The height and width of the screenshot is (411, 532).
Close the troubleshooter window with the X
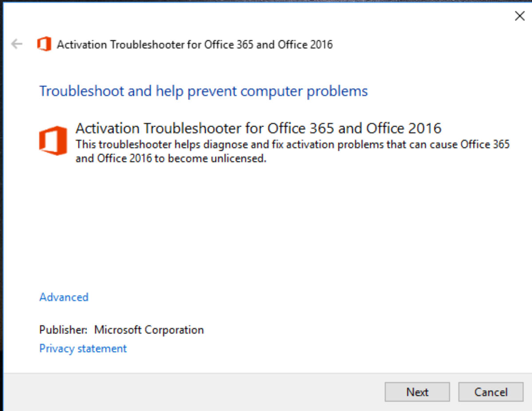pyautogui.click(x=519, y=16)
